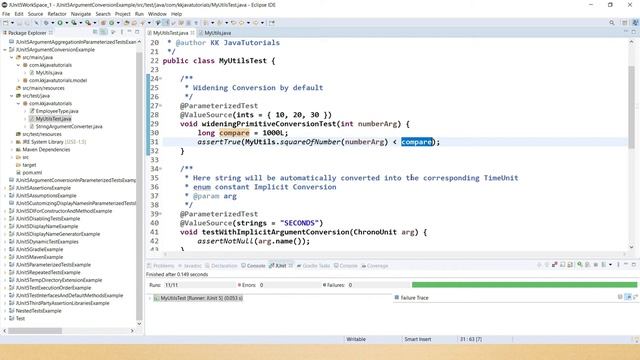Expand the JRE System Library node
The width and height of the screenshot is (640, 360).
[11, 142]
